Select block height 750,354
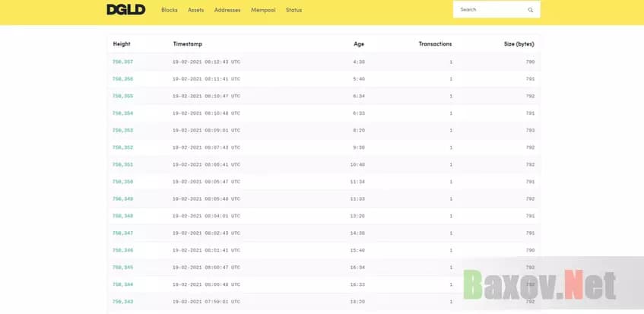Viewport: 644px width, 314px height. 122,113
